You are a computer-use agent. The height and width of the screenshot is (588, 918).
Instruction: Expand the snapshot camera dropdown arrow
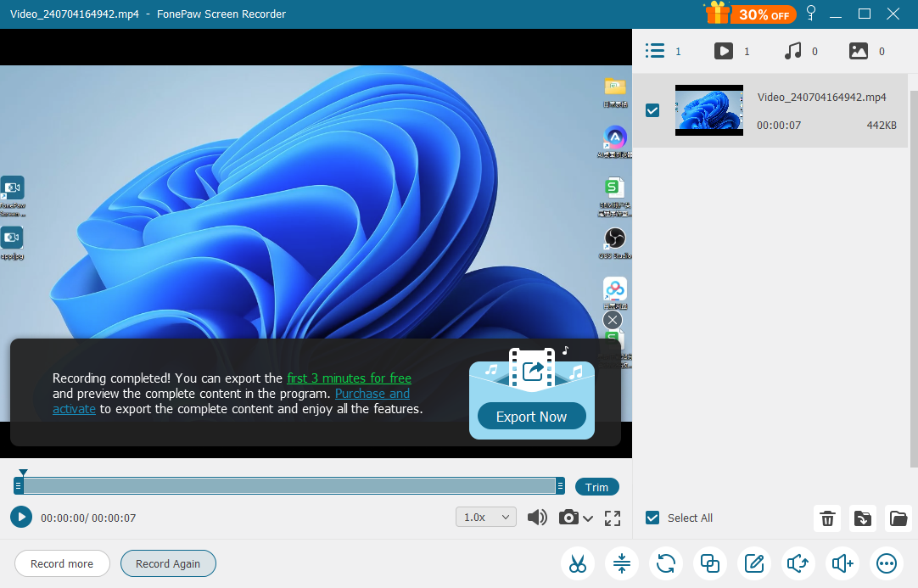588,518
